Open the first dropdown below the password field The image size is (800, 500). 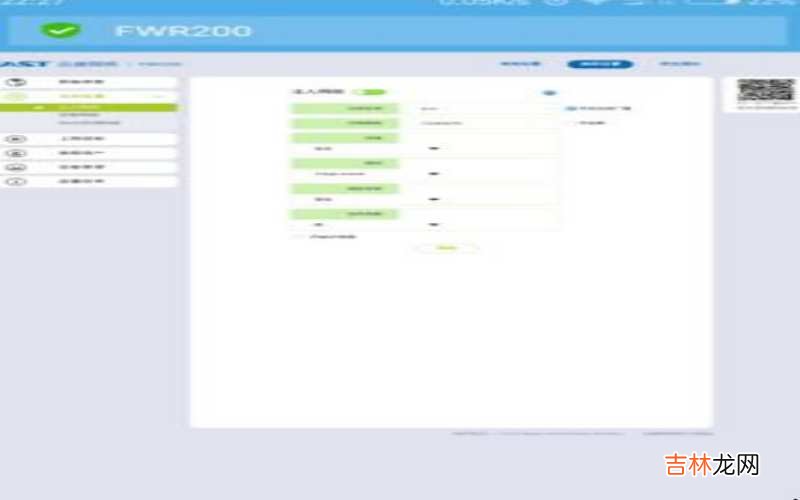[x=435, y=148]
